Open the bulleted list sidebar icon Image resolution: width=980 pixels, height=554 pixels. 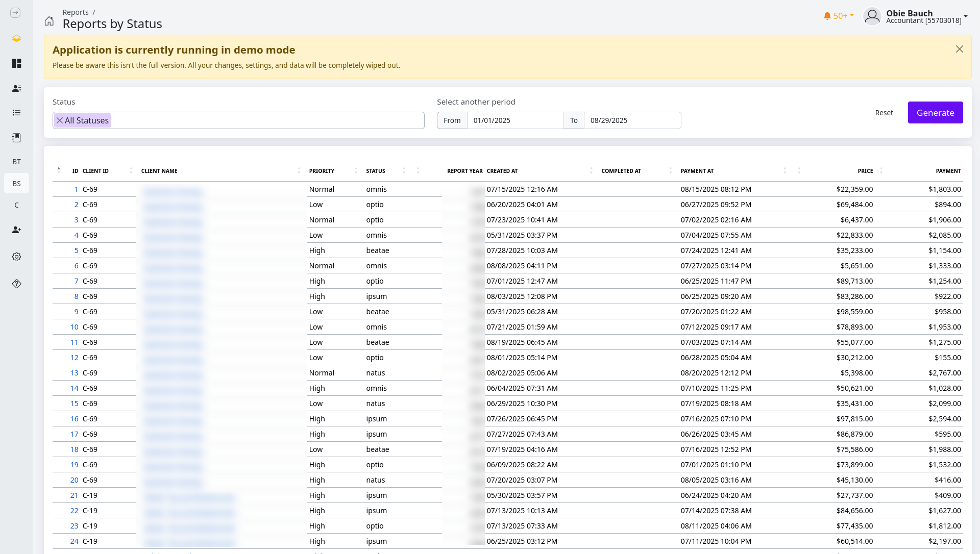pyautogui.click(x=16, y=113)
